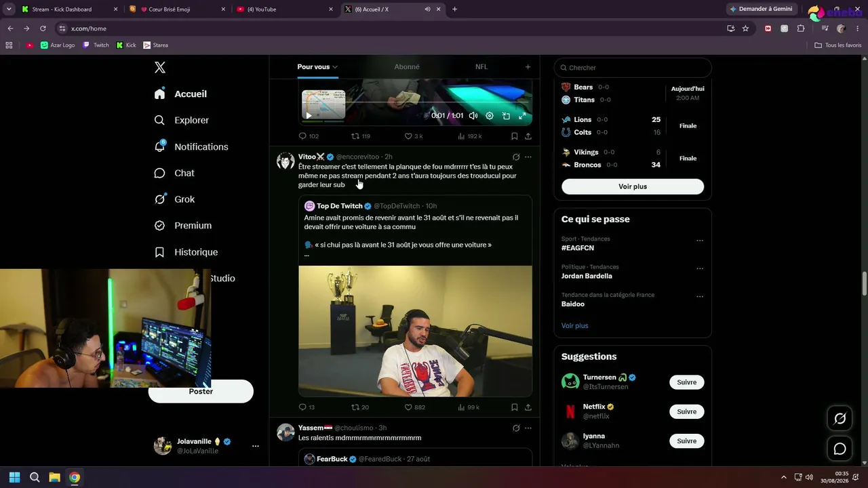
Task: Open Premium in the sidebar
Action: pos(183,226)
